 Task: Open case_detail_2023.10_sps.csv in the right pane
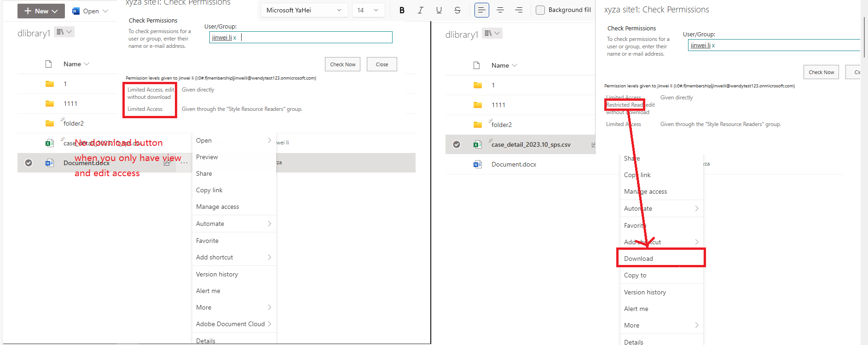[531, 144]
